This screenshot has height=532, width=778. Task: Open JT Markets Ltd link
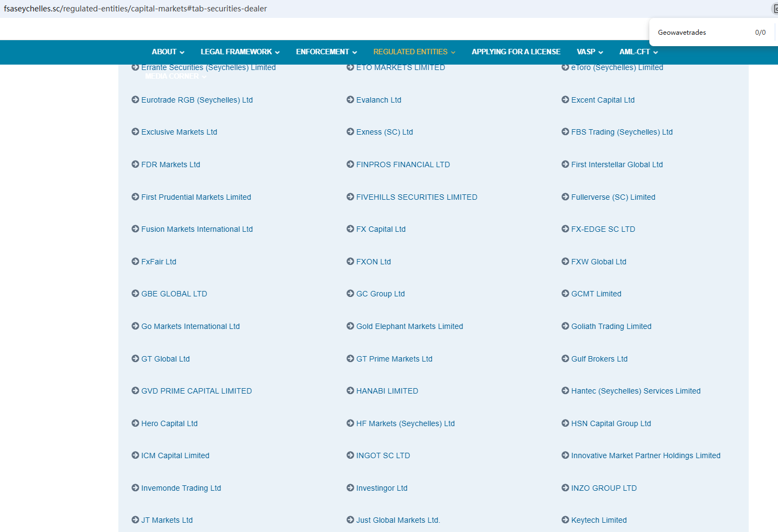point(167,520)
